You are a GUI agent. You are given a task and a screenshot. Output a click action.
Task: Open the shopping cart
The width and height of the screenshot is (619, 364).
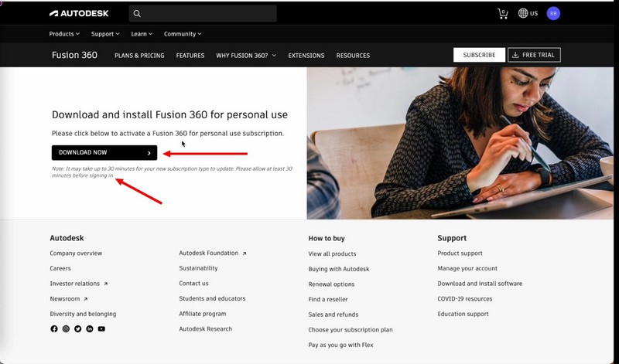coord(503,13)
